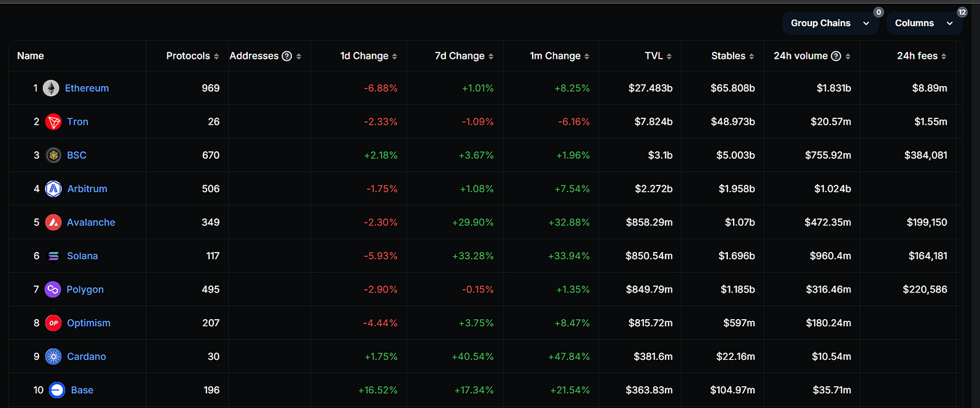
Task: Click the Tron chain logo icon
Action: 53,122
